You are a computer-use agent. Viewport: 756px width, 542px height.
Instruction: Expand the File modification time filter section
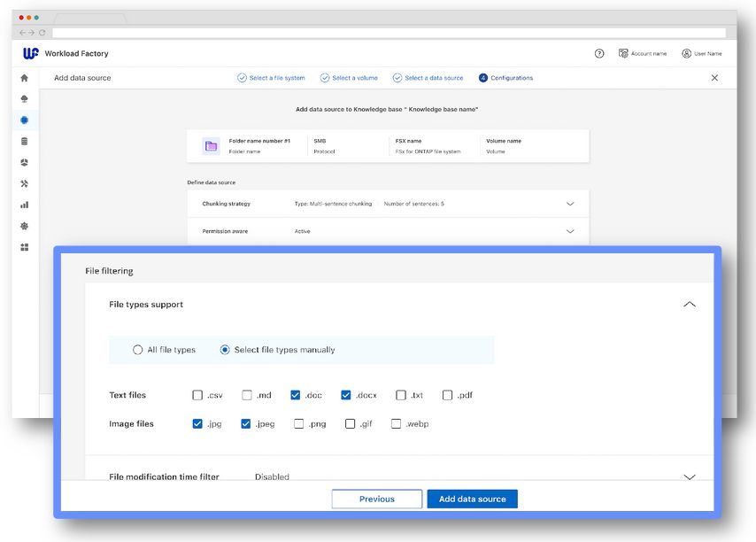[689, 476]
